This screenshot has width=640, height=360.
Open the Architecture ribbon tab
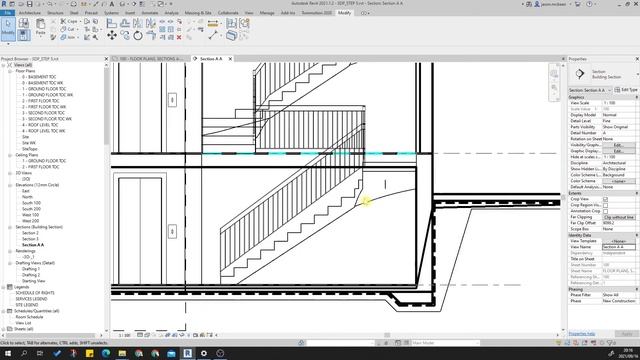pyautogui.click(x=29, y=13)
